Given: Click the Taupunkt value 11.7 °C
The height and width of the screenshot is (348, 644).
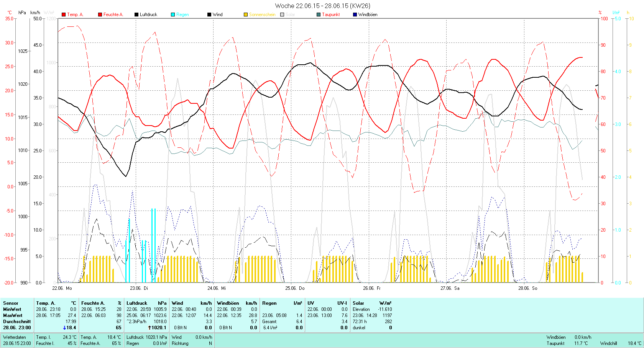Looking at the screenshot, I should pos(581,343).
